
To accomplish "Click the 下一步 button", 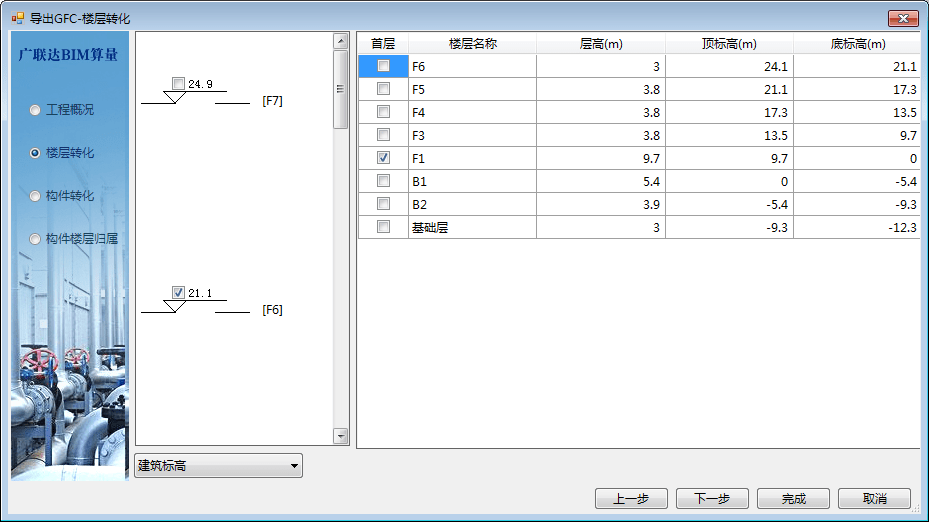I will [712, 499].
